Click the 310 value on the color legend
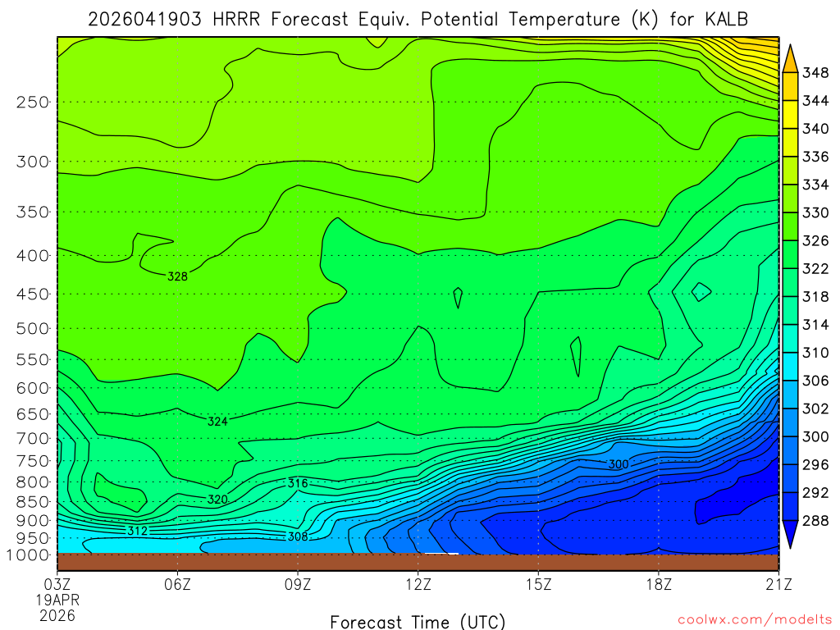The height and width of the screenshot is (630, 840). (815, 353)
